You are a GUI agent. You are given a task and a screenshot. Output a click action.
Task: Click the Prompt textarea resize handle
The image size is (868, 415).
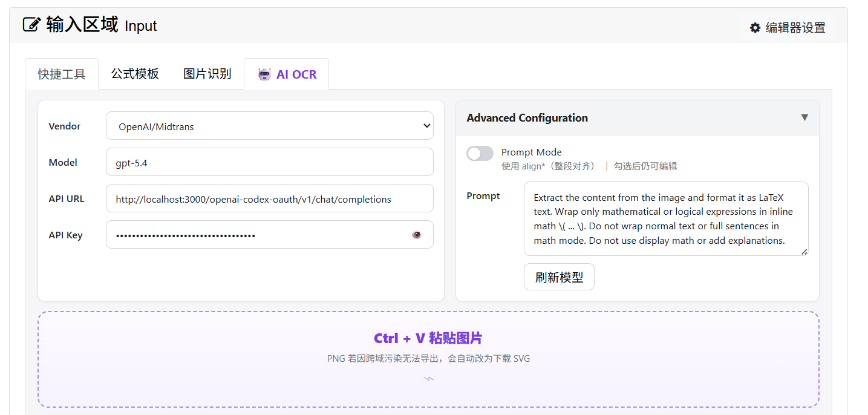tap(804, 252)
